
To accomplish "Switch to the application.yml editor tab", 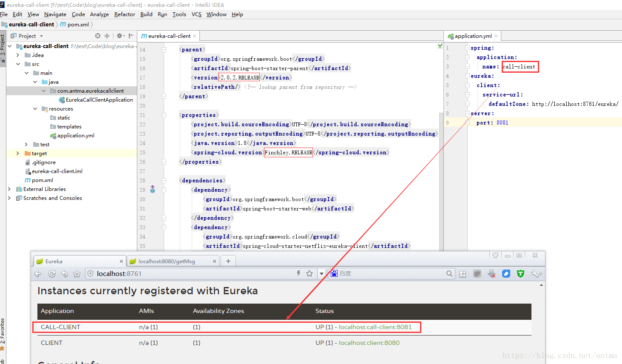I will click(x=473, y=36).
